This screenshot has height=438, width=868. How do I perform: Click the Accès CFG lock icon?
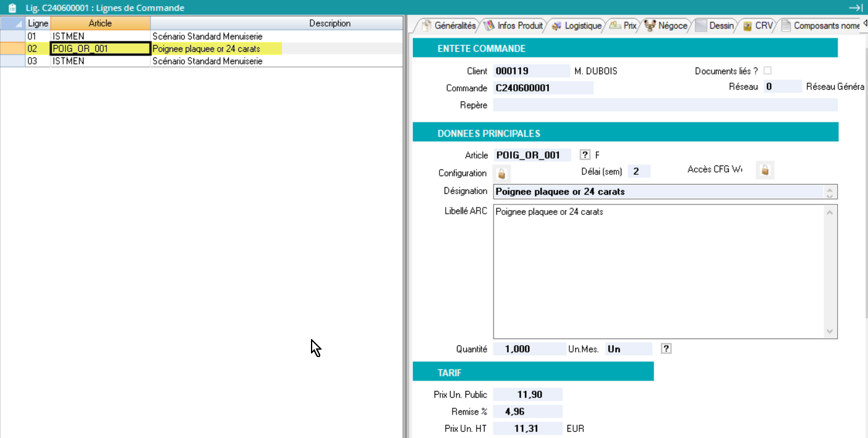click(x=765, y=171)
